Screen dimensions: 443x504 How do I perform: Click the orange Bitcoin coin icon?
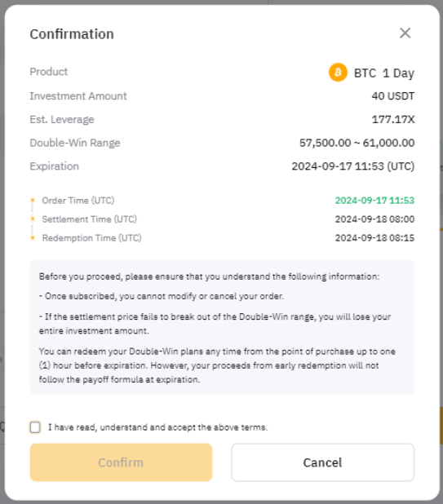(x=338, y=73)
